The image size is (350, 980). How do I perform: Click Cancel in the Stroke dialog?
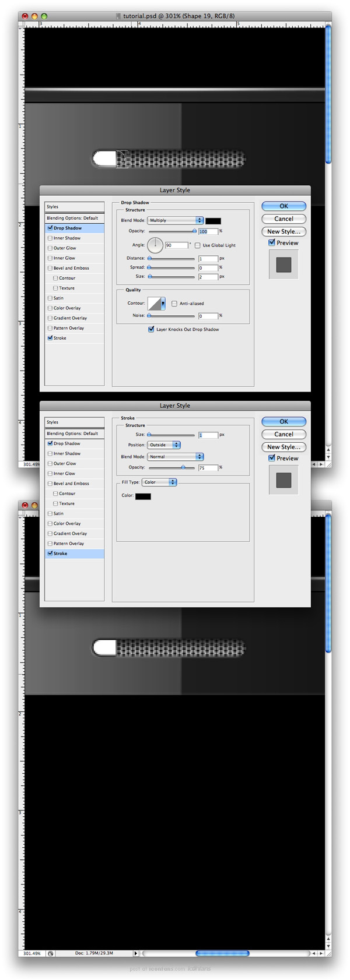tap(283, 435)
